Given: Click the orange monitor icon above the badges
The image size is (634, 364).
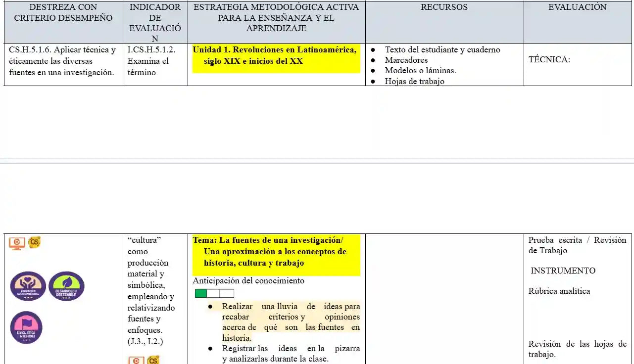Looking at the screenshot, I should 17,242.
